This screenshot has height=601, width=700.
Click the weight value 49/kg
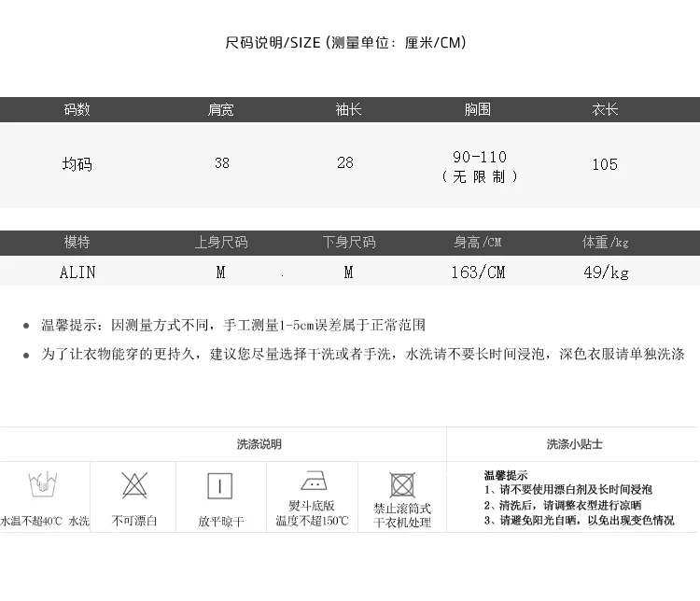[x=607, y=273]
